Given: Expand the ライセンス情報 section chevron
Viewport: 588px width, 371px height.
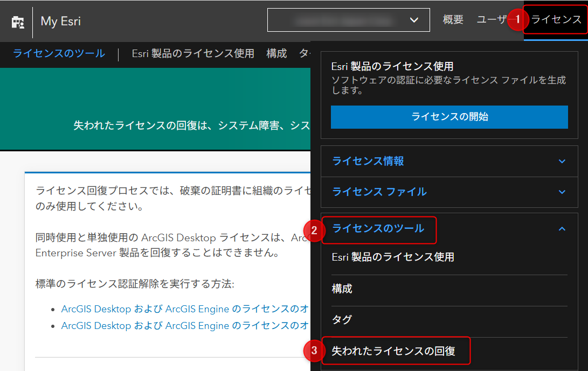Looking at the screenshot, I should [562, 161].
